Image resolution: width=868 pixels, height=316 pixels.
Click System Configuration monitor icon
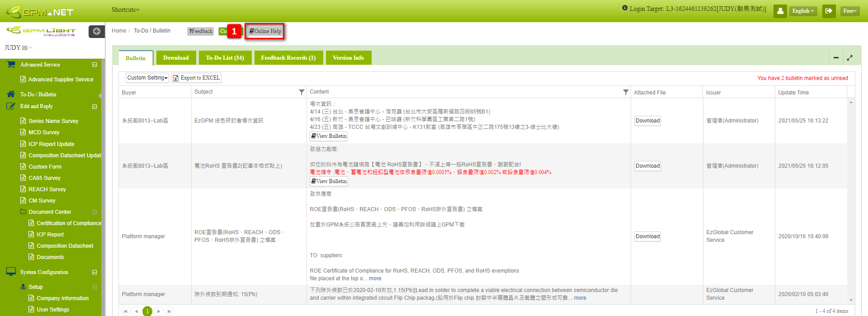point(11,272)
